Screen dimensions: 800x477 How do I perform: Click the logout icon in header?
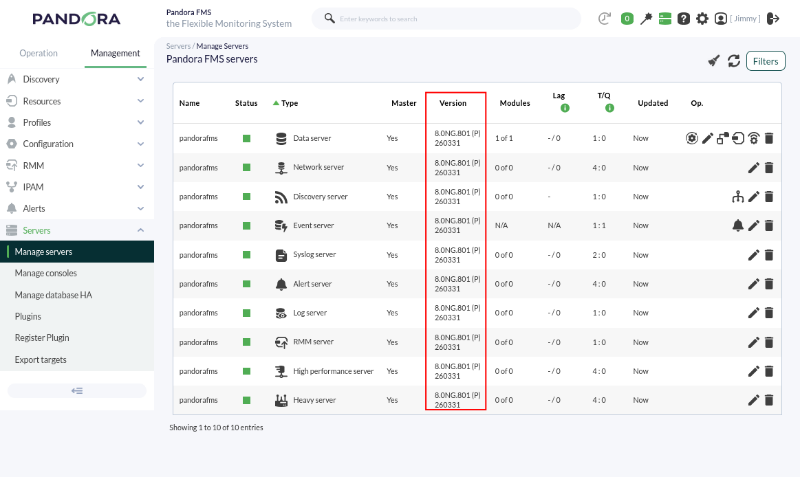773,19
